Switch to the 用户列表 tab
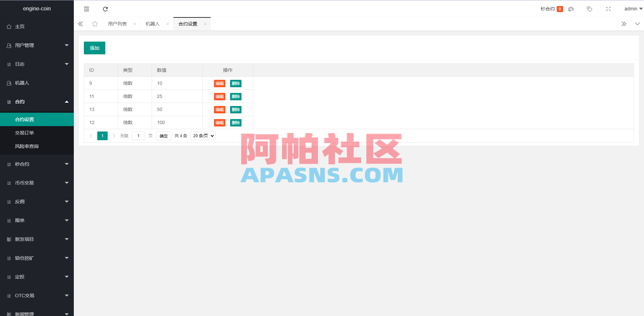 (x=117, y=24)
